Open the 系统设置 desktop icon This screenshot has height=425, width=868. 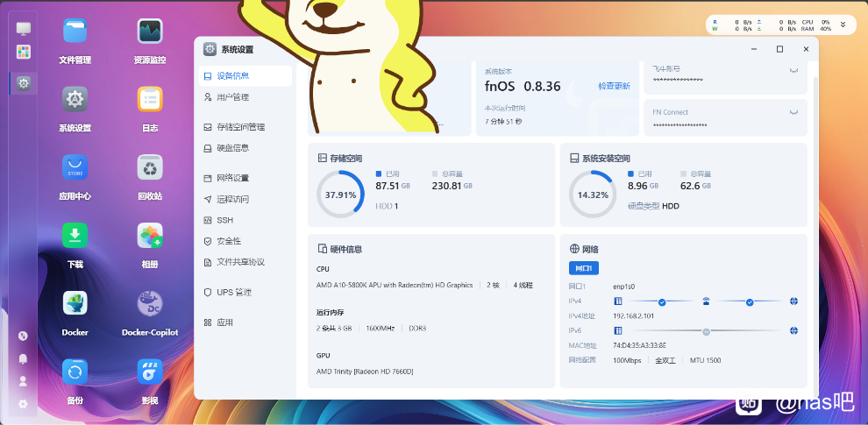coord(75,99)
